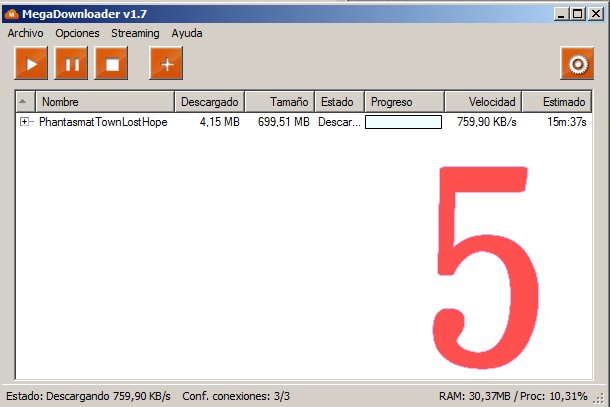Screen dimensions: 610x407
Task: Open the Ayuda menu
Action: tap(187, 33)
